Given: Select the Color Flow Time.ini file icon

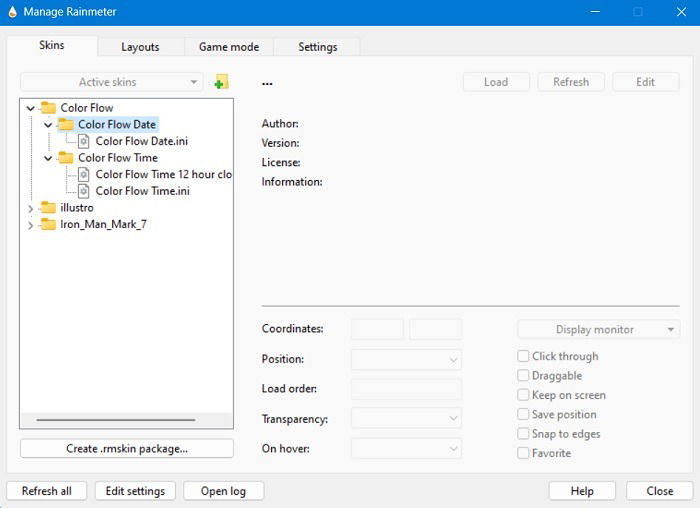Looking at the screenshot, I should [x=83, y=191].
